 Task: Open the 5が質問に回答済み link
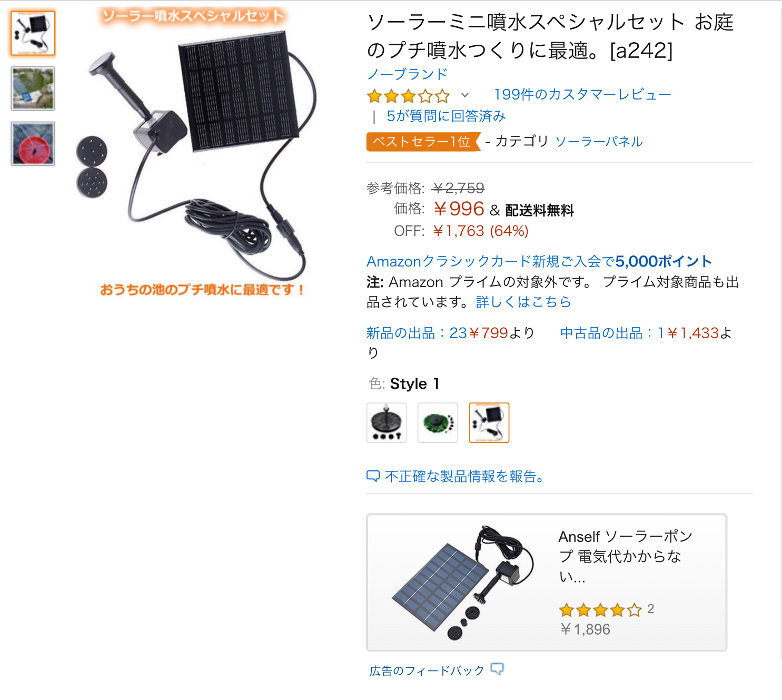click(446, 116)
